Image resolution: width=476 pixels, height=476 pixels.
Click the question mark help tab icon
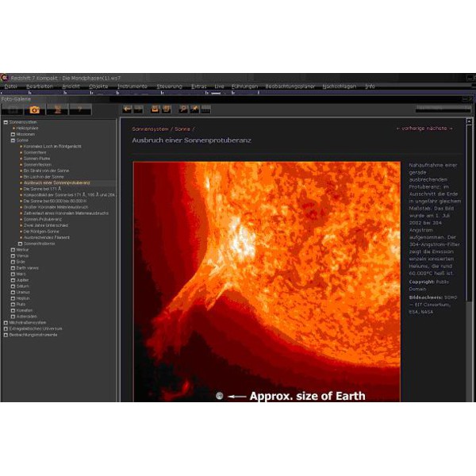point(80,109)
